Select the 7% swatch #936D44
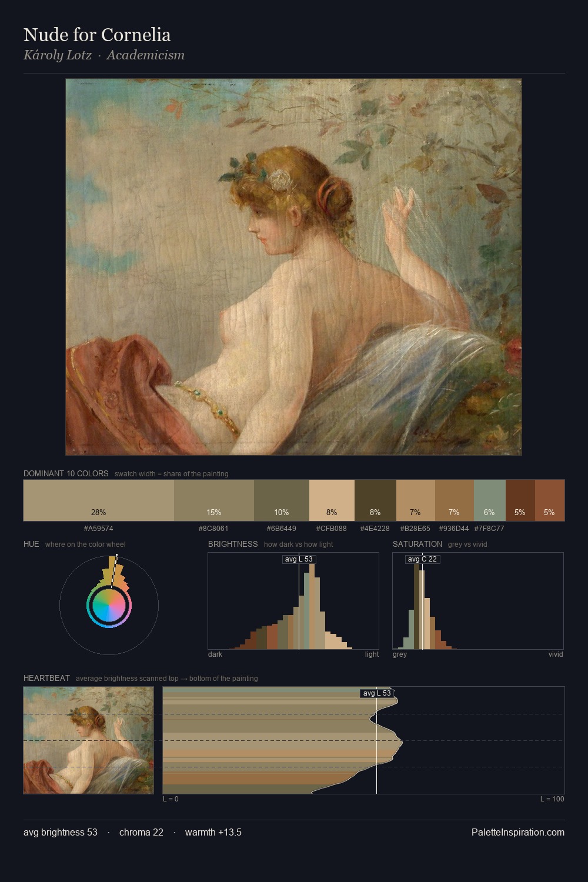The image size is (588, 882). pos(455,500)
